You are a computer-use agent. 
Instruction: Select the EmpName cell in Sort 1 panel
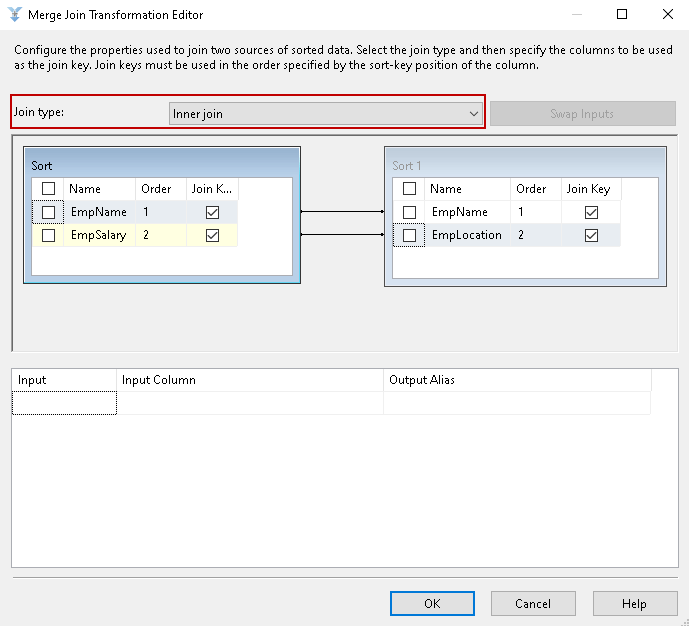[468, 212]
